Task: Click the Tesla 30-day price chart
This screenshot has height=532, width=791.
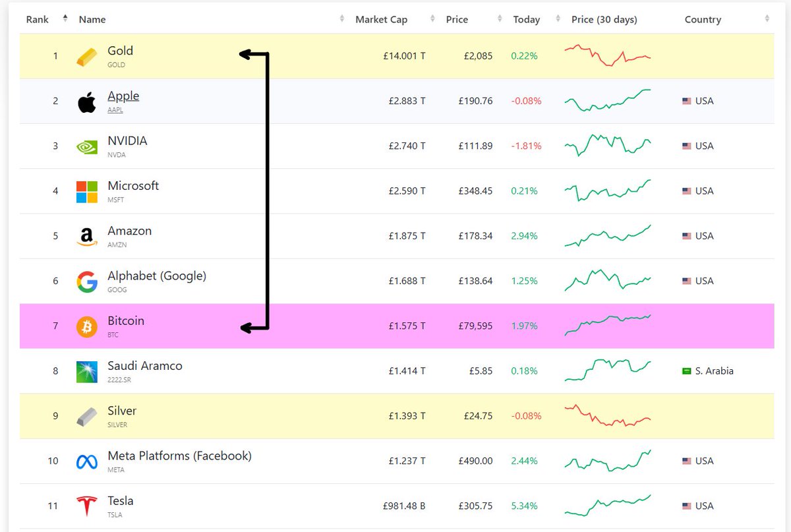Action: pyautogui.click(x=608, y=506)
